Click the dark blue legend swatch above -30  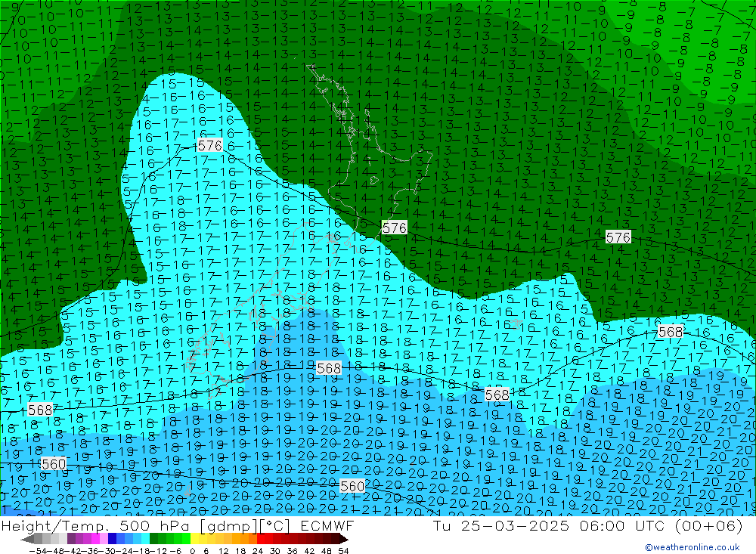point(112,539)
